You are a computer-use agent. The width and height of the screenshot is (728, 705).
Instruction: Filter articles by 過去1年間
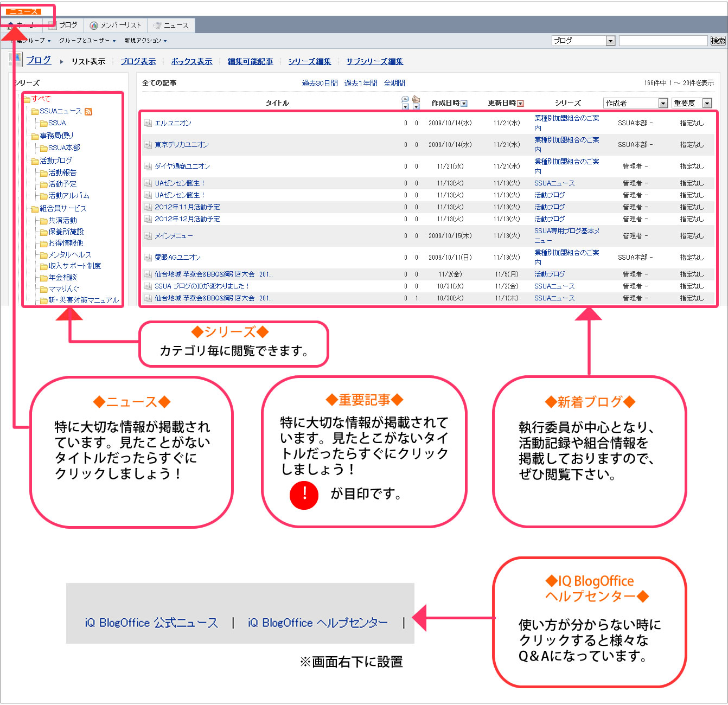(x=361, y=84)
